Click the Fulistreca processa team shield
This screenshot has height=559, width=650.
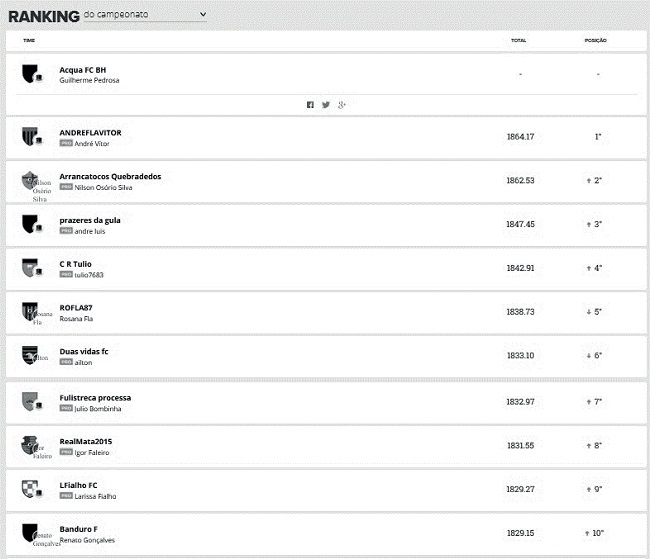click(x=30, y=402)
